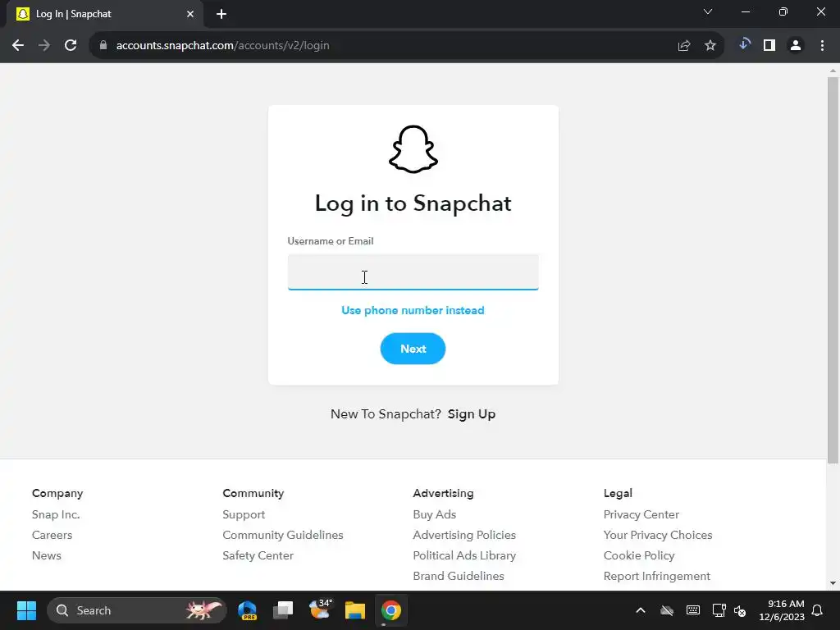Open News footer link
This screenshot has height=630, width=840.
tap(47, 555)
